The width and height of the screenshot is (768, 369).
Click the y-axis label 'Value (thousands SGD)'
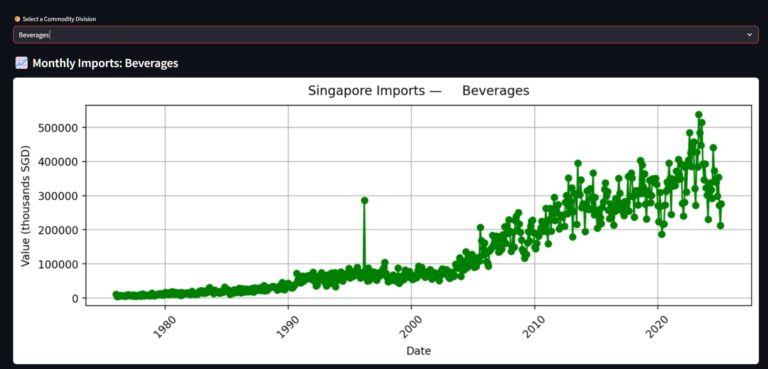point(25,206)
